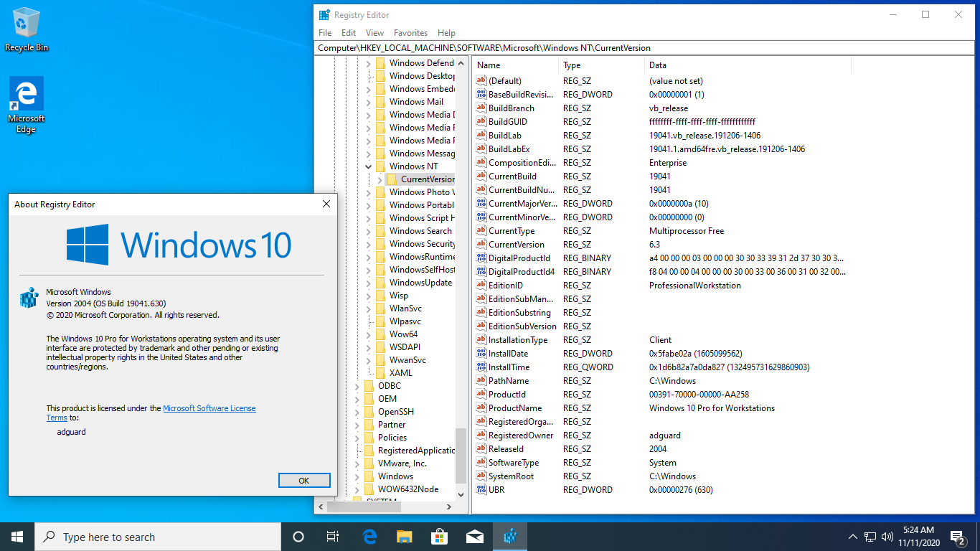980x551 pixels.
Task: Select the ProductName string value icon
Action: (x=481, y=408)
